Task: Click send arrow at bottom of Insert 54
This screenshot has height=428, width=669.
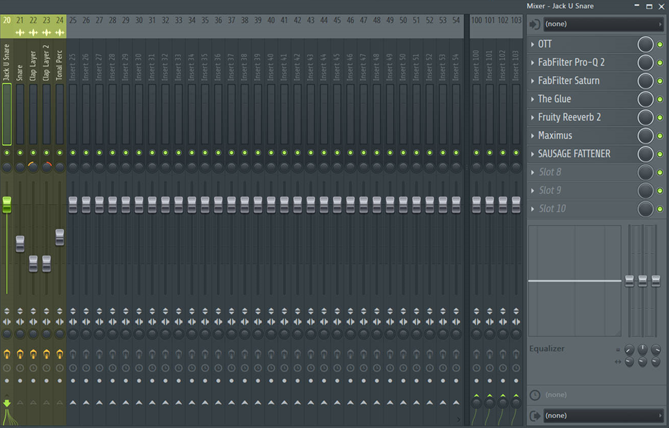Action: pyautogui.click(x=456, y=402)
